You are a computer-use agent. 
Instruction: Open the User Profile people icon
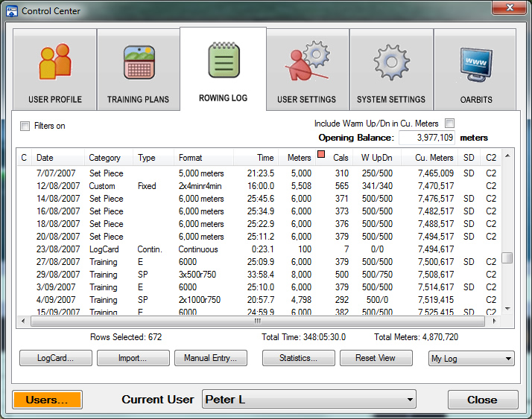click(54, 63)
